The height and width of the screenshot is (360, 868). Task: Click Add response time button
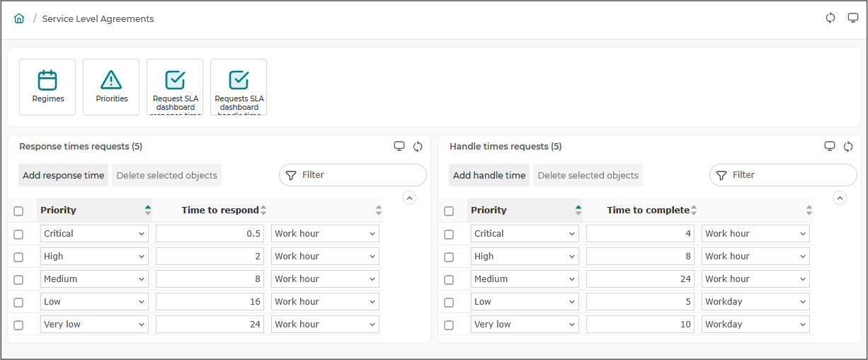click(x=63, y=175)
